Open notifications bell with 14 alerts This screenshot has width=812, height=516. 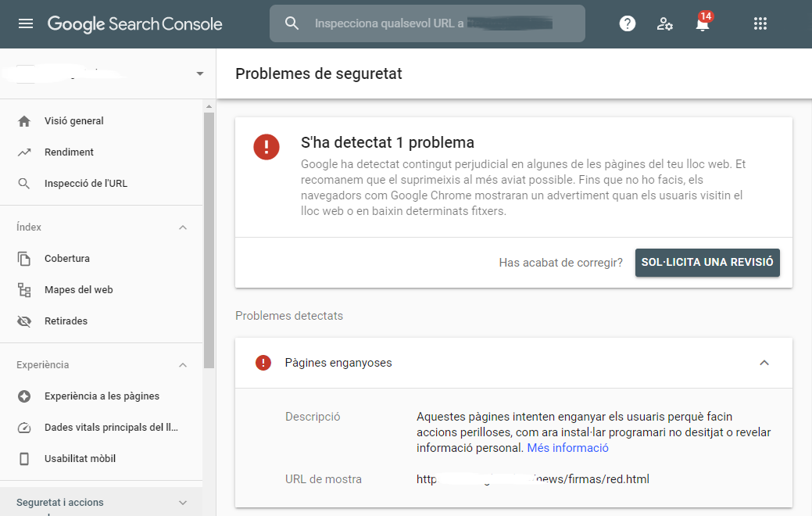[703, 23]
